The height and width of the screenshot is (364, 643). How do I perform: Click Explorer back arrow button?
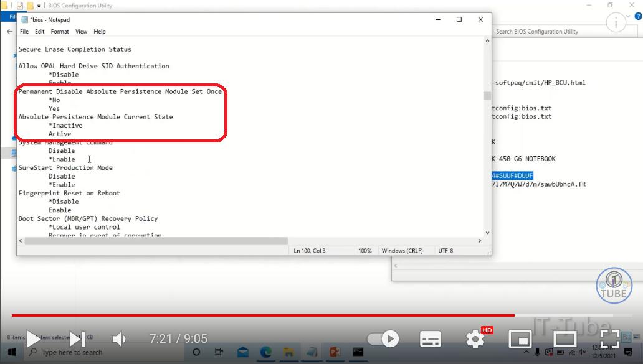pos(10,32)
